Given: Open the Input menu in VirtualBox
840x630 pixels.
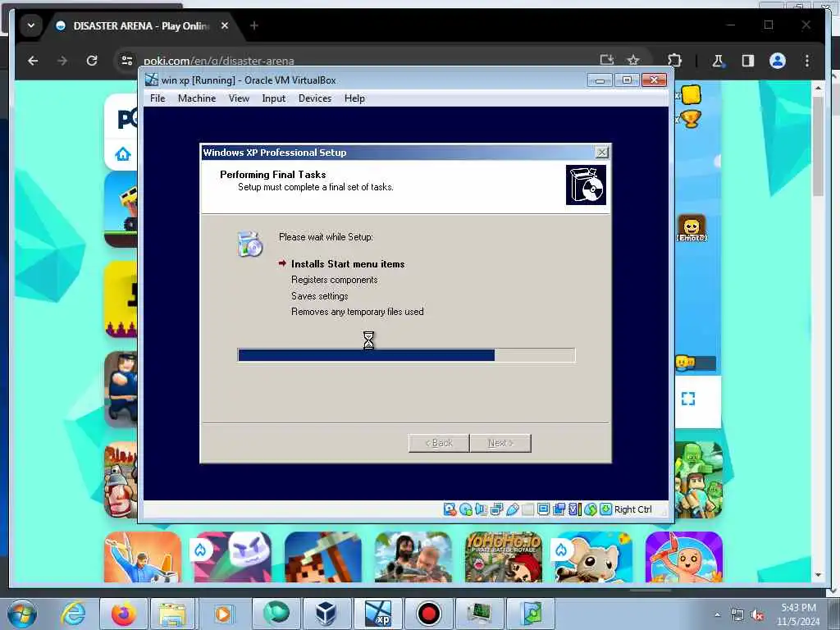Looking at the screenshot, I should tap(273, 98).
